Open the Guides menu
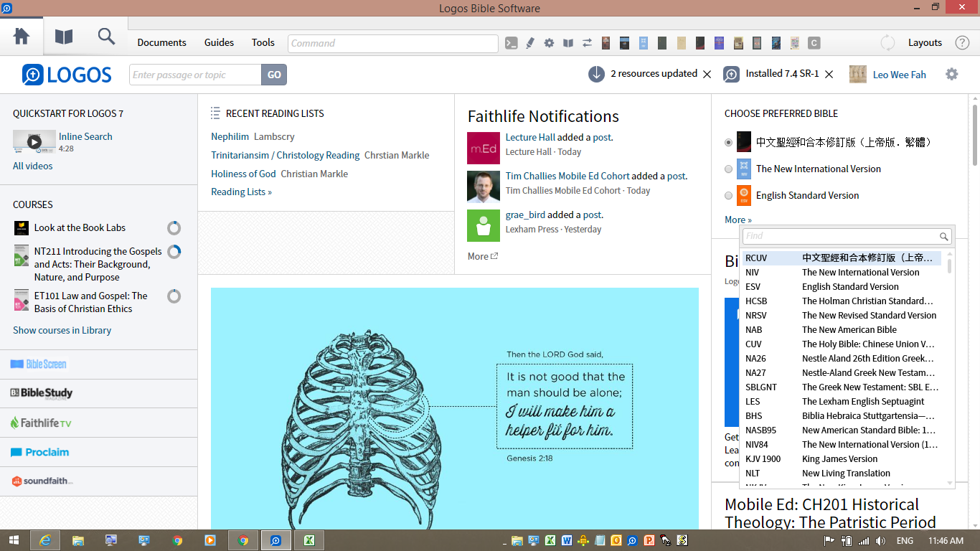 (219, 42)
